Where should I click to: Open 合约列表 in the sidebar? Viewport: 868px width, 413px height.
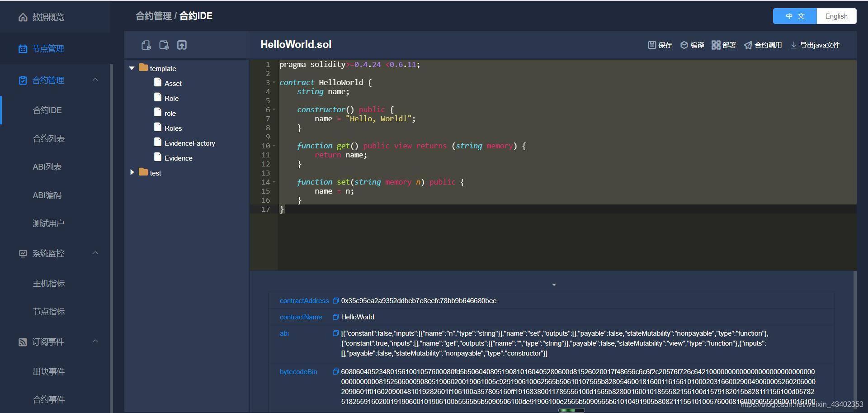(48, 138)
